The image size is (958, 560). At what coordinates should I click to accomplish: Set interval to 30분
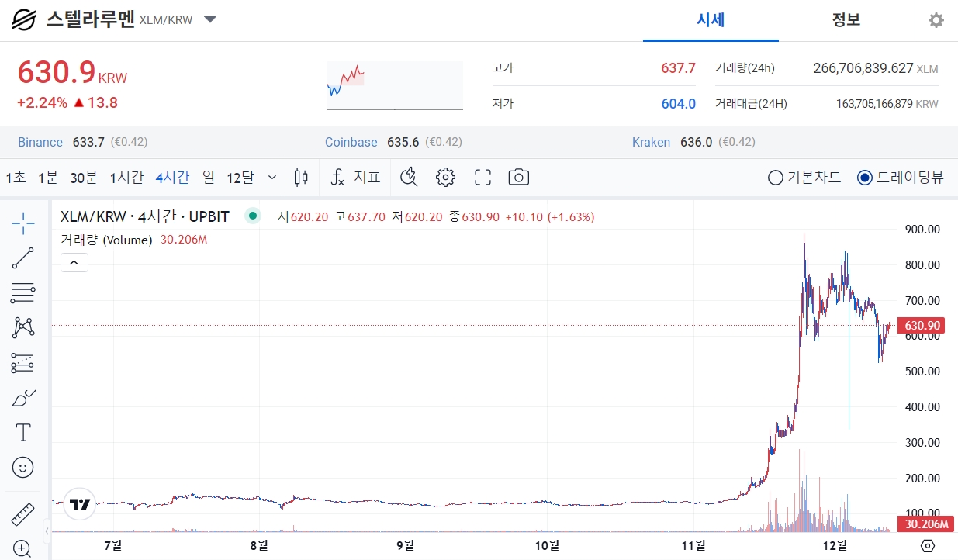tap(84, 178)
